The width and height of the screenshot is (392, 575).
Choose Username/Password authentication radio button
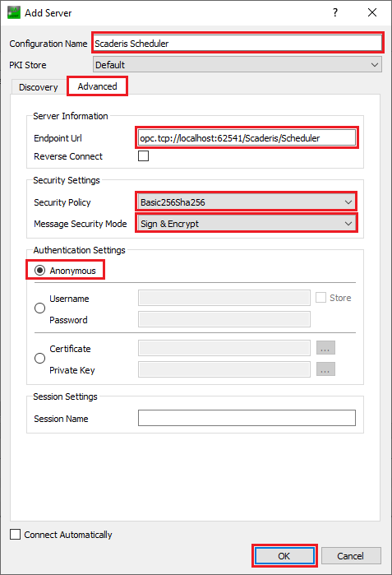(x=39, y=308)
